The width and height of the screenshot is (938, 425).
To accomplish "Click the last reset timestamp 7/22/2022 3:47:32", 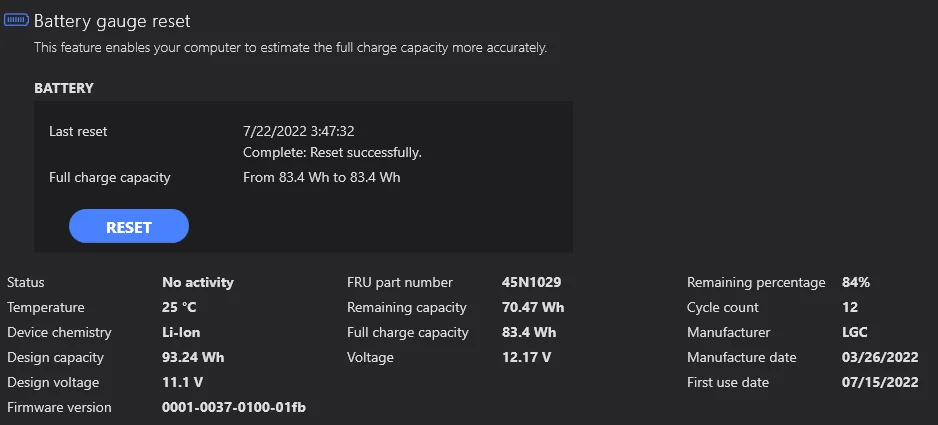I will (299, 131).
